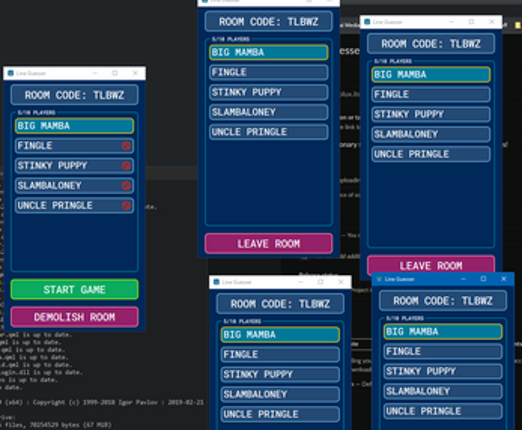Kick Uncle Pringle with the red ban icon
This screenshot has height=430, width=522.
point(126,206)
